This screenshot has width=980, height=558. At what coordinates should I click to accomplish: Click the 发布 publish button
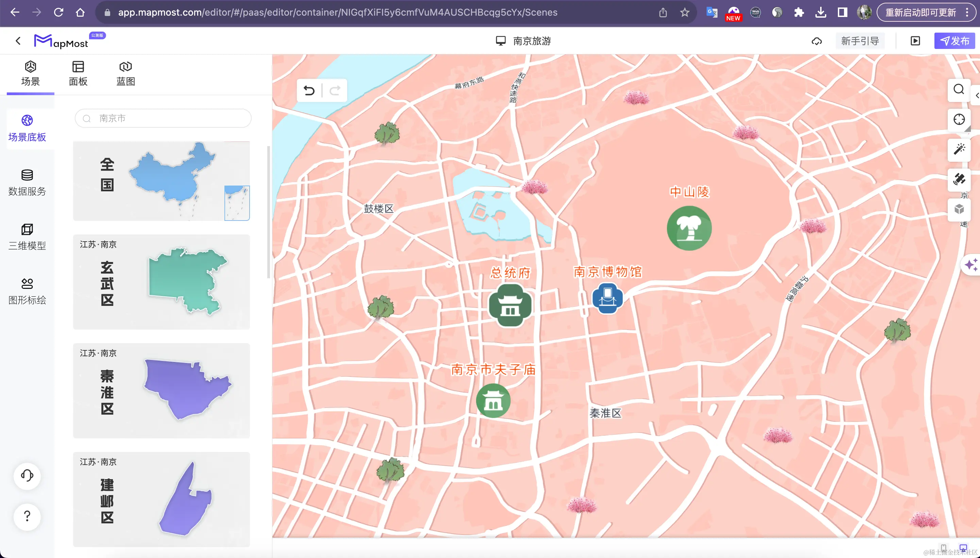954,41
